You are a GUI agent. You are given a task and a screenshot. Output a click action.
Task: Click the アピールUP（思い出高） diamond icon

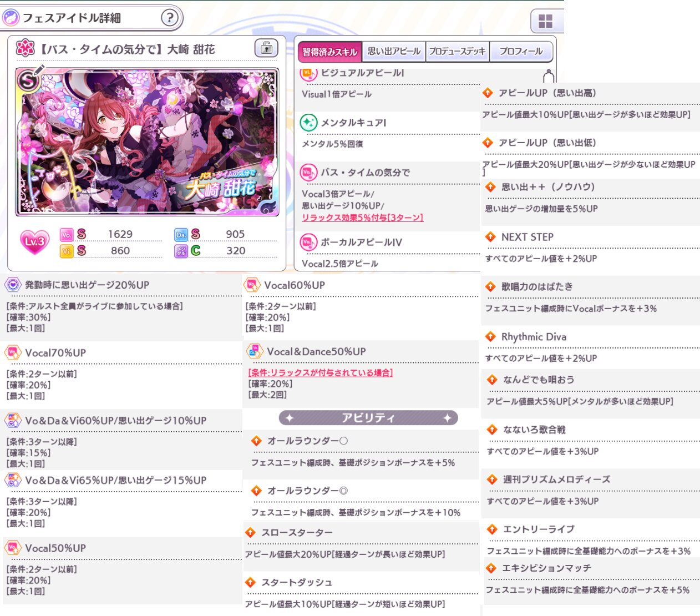(488, 93)
